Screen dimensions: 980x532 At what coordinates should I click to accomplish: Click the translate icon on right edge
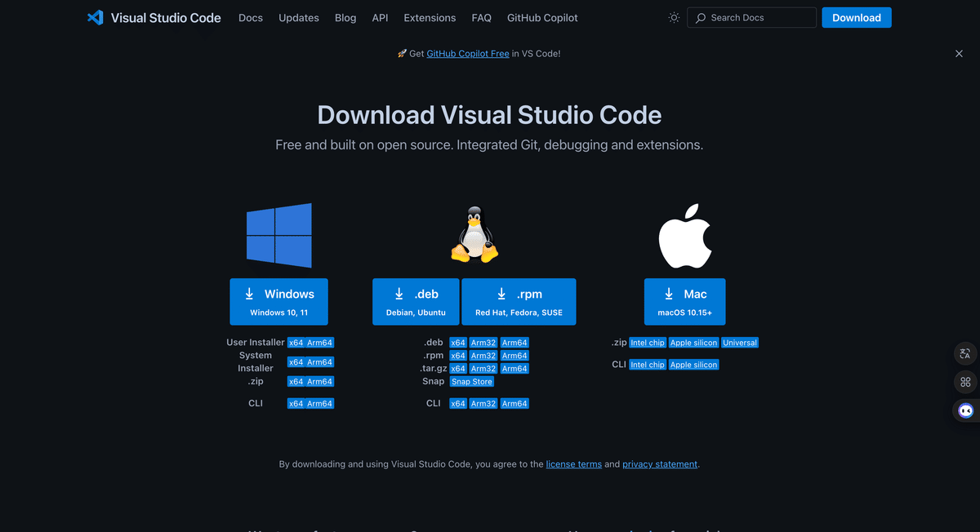(965, 353)
